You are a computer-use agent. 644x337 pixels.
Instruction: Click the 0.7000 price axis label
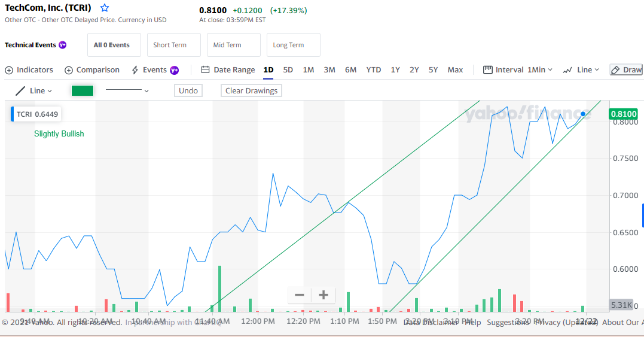point(625,196)
